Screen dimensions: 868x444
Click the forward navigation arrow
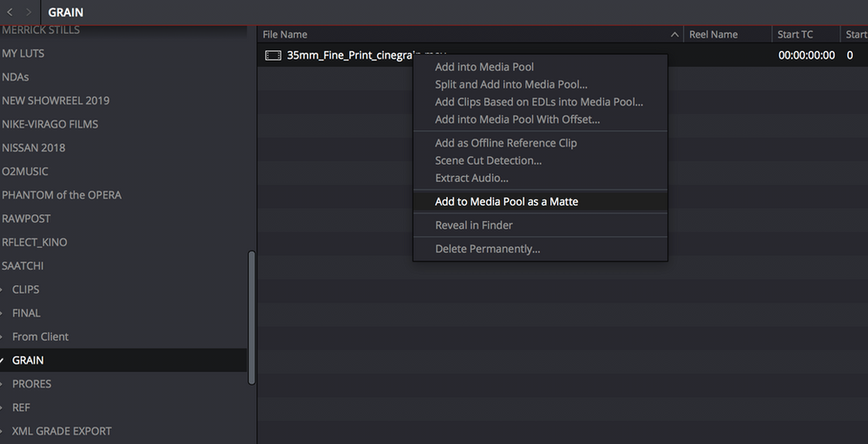29,12
